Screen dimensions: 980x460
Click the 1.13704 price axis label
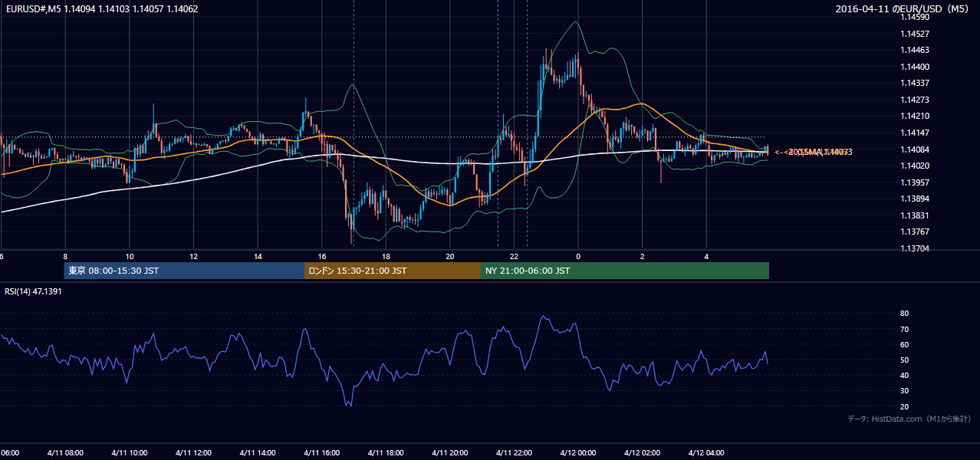(916, 248)
